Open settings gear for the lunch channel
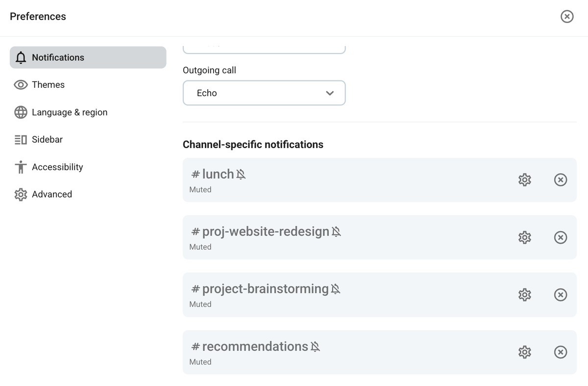Screen dimensions: 588x386 click(524, 180)
